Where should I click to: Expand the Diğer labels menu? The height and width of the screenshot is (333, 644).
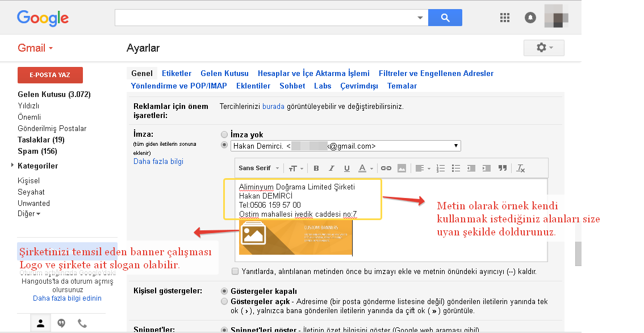point(29,214)
